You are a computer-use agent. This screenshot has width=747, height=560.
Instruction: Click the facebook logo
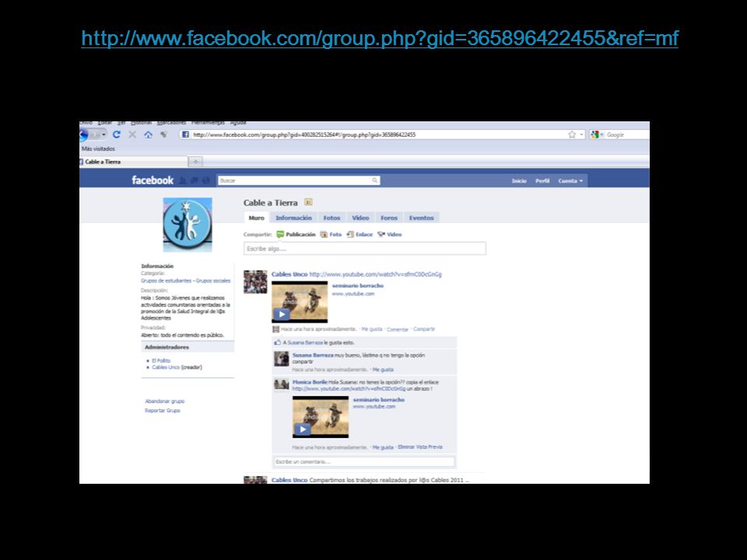tap(153, 180)
